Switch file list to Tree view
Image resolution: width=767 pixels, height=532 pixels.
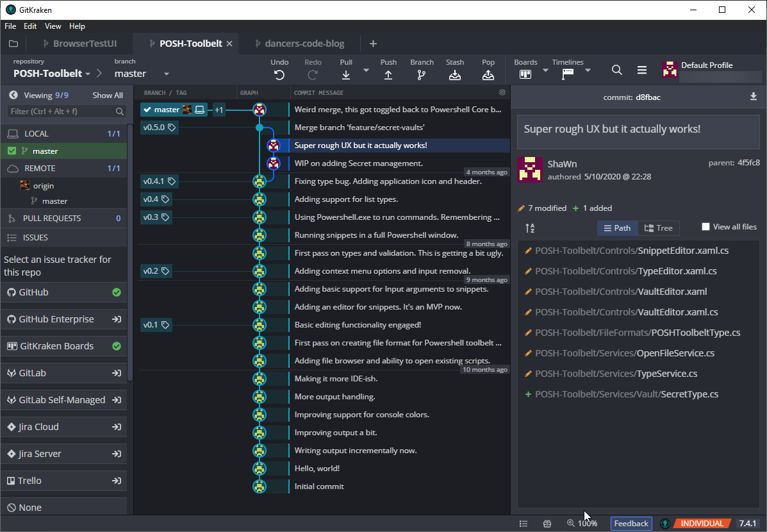pyautogui.click(x=659, y=228)
